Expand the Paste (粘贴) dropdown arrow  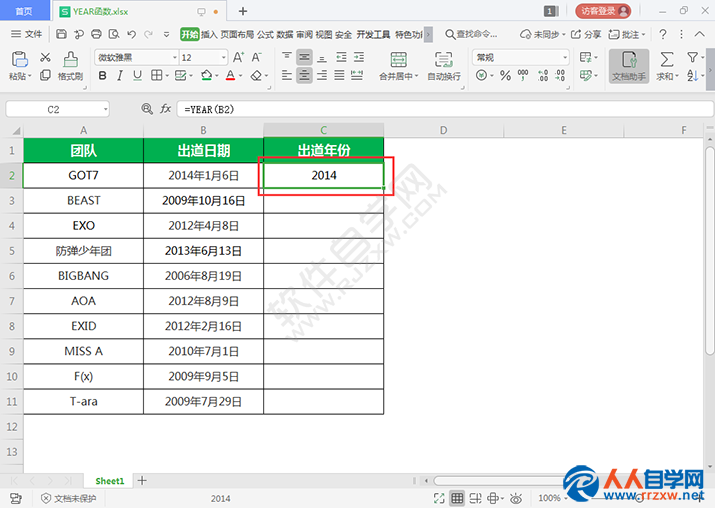30,76
